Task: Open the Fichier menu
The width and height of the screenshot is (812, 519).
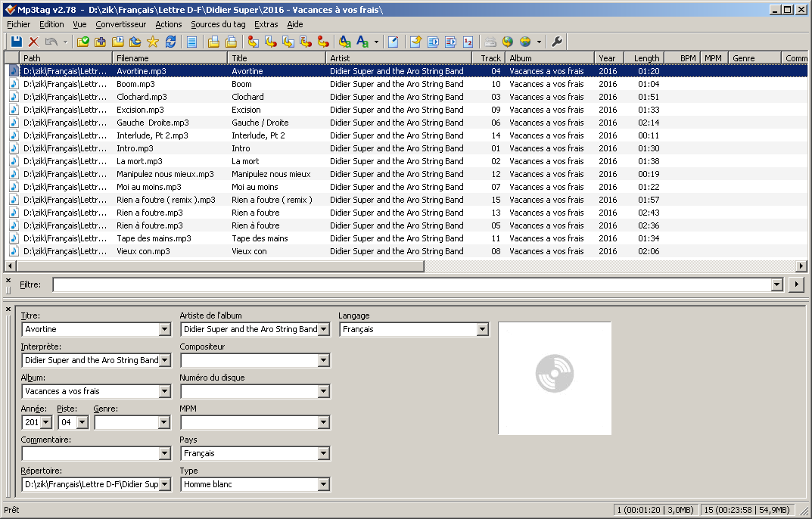Action: pyautogui.click(x=19, y=24)
